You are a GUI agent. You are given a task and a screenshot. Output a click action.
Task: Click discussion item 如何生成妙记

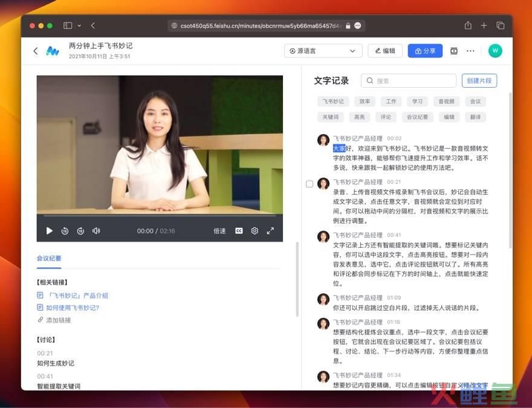point(56,363)
